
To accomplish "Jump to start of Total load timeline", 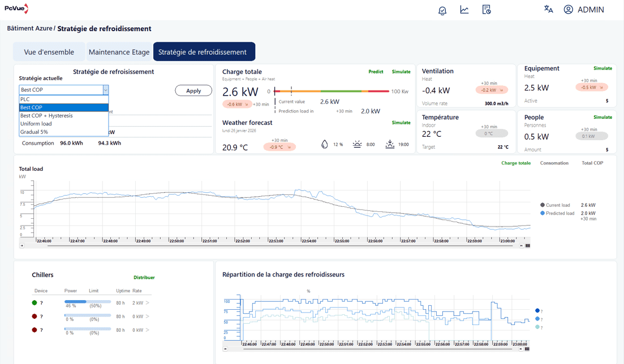I will [x=22, y=246].
